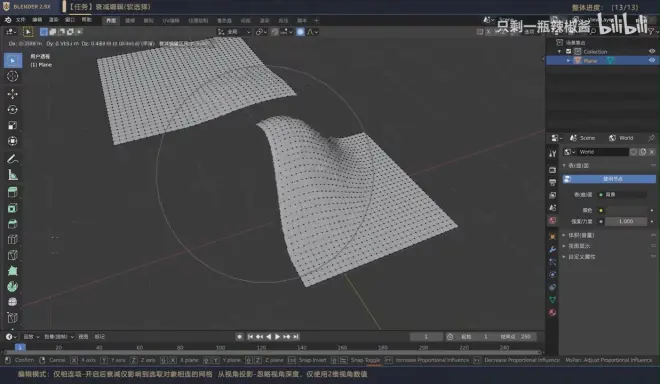660x384 pixels.
Task: Open the Modifiers properties tab
Action: point(553,249)
